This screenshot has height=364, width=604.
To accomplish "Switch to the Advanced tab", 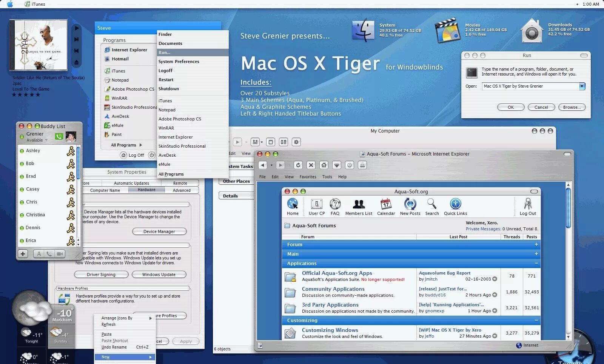I will (182, 190).
